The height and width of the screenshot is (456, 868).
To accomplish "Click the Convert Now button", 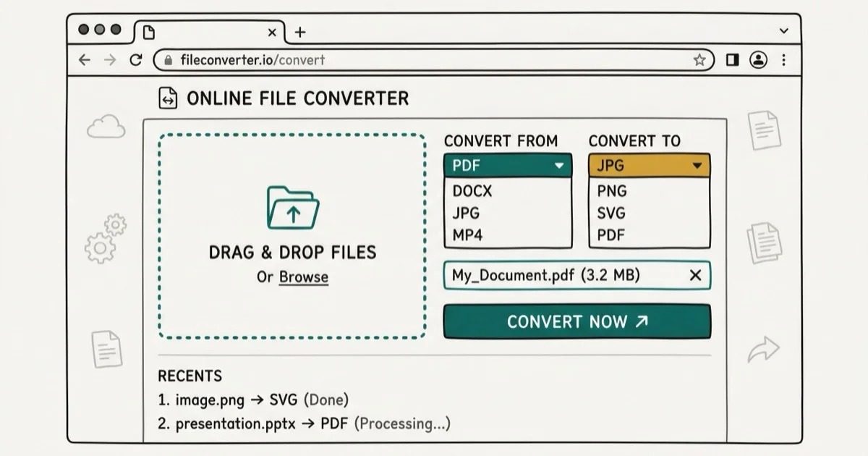I will tap(577, 321).
